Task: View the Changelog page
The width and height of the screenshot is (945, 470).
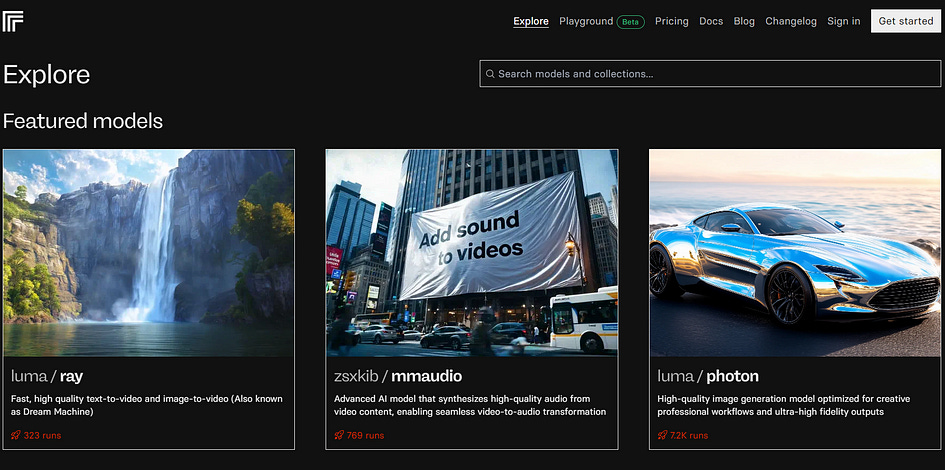Action: tap(791, 21)
